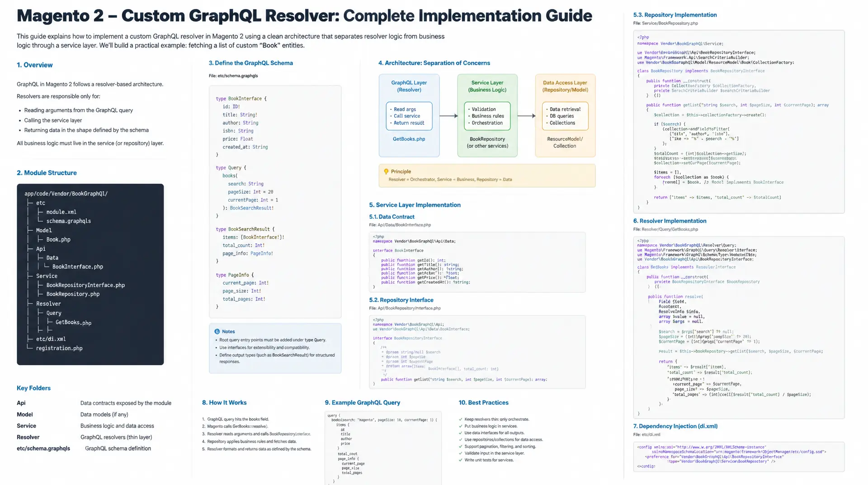This screenshot has height=485, width=868.
Task: Click the lightbulb icon beside Principle
Action: pyautogui.click(x=386, y=171)
